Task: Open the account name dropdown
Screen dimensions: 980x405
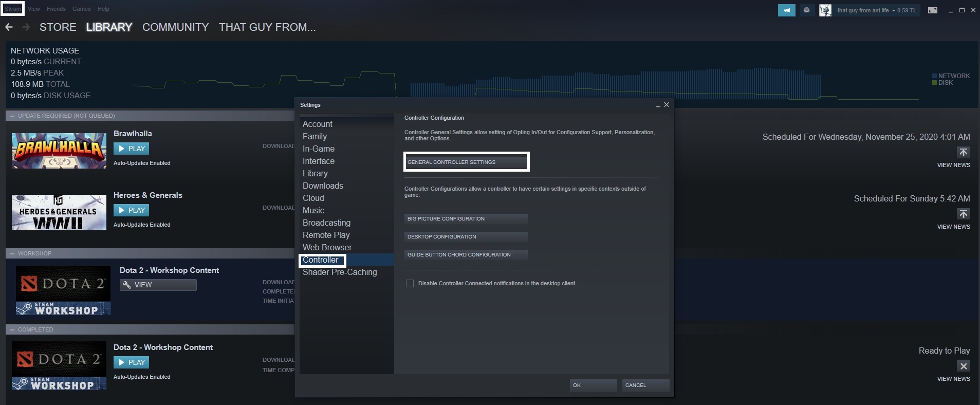Action: (x=866, y=10)
